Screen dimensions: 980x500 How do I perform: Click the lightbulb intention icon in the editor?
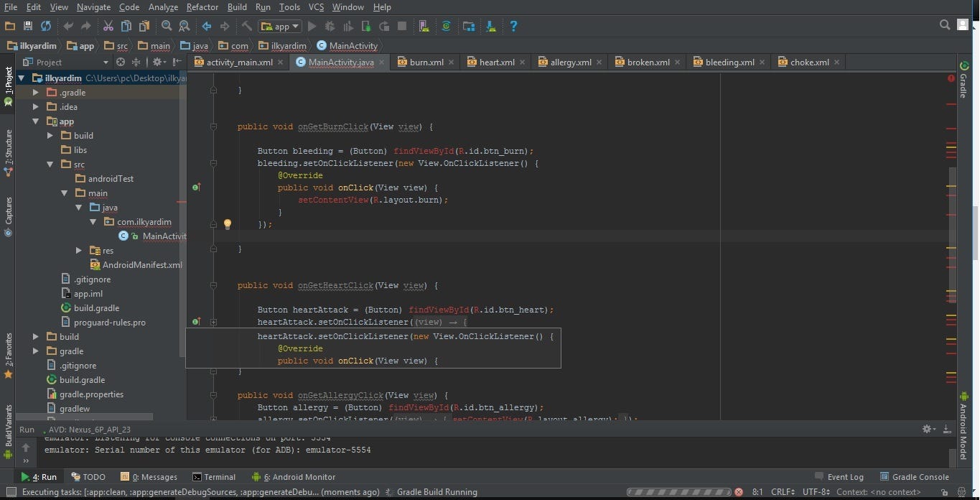click(228, 224)
